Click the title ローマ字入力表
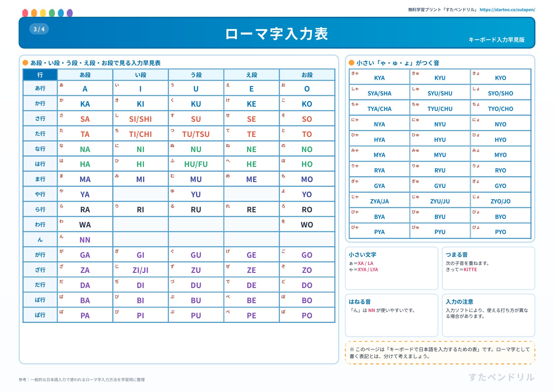Image resolution: width=554 pixels, height=392 pixels. [x=277, y=34]
